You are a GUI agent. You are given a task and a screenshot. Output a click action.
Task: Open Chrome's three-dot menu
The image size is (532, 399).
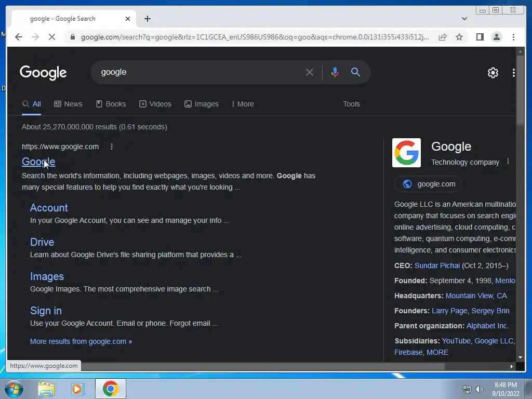513,37
